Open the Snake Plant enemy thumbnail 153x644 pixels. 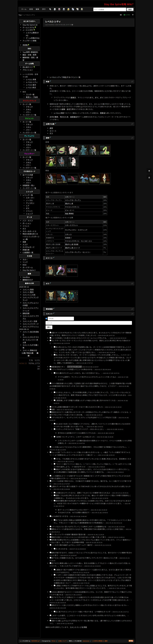click(x=51, y=162)
